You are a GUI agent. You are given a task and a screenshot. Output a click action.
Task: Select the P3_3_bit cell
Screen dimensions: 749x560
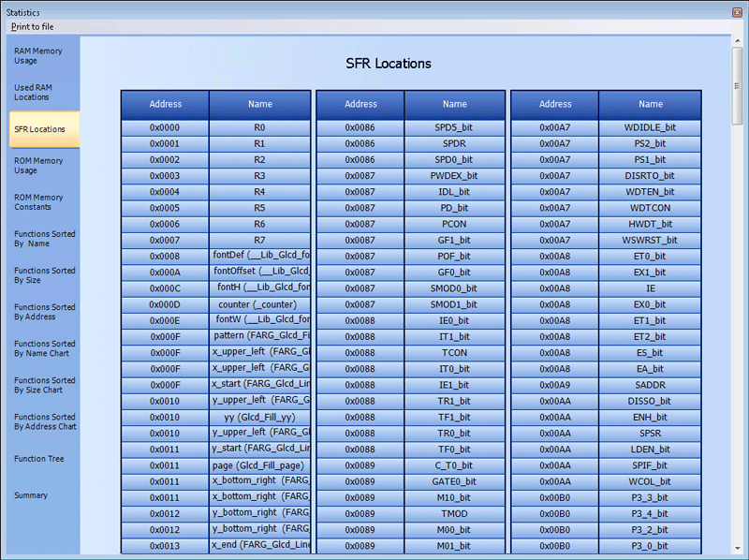[650, 498]
